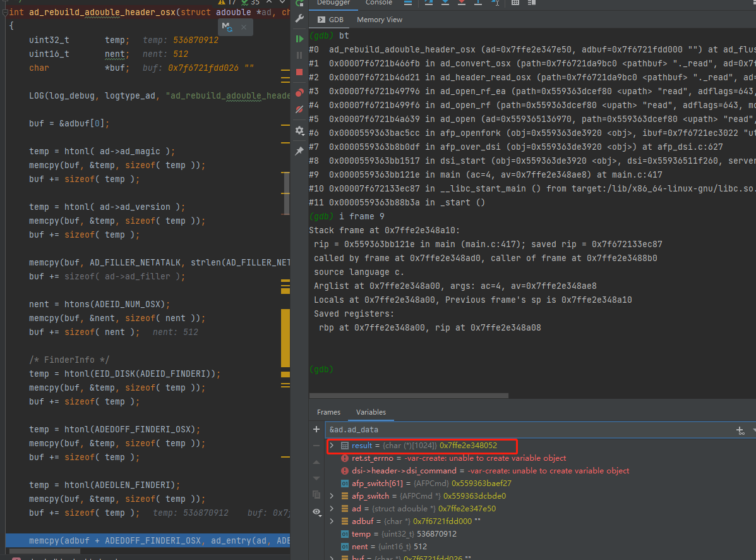Switch to the Frames tab
756x560 pixels.
[329, 412]
